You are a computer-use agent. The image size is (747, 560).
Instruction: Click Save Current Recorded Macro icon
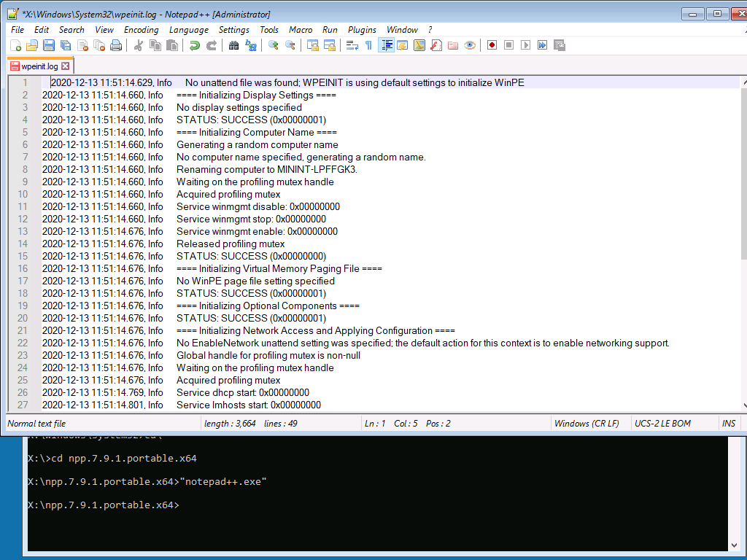click(560, 45)
